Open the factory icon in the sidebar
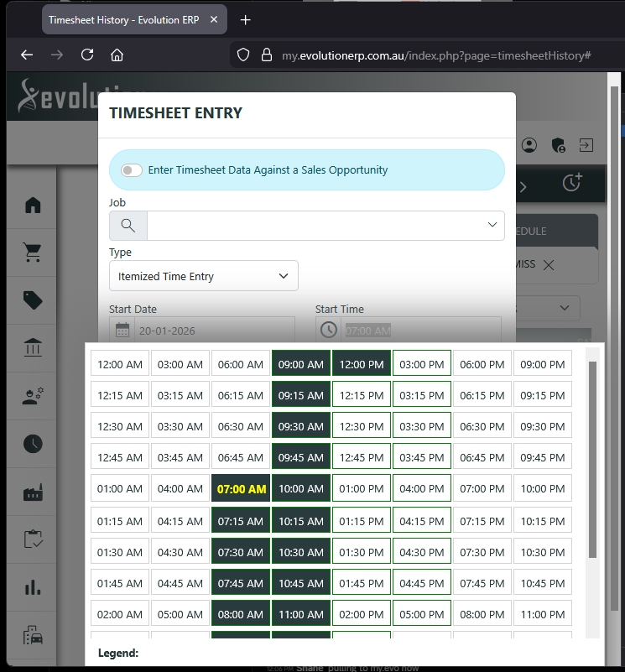Screen dimensions: 625x672 pos(33,492)
